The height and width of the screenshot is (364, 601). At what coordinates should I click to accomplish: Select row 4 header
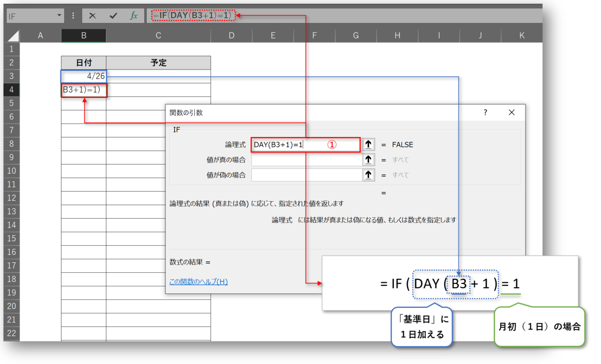click(x=12, y=90)
